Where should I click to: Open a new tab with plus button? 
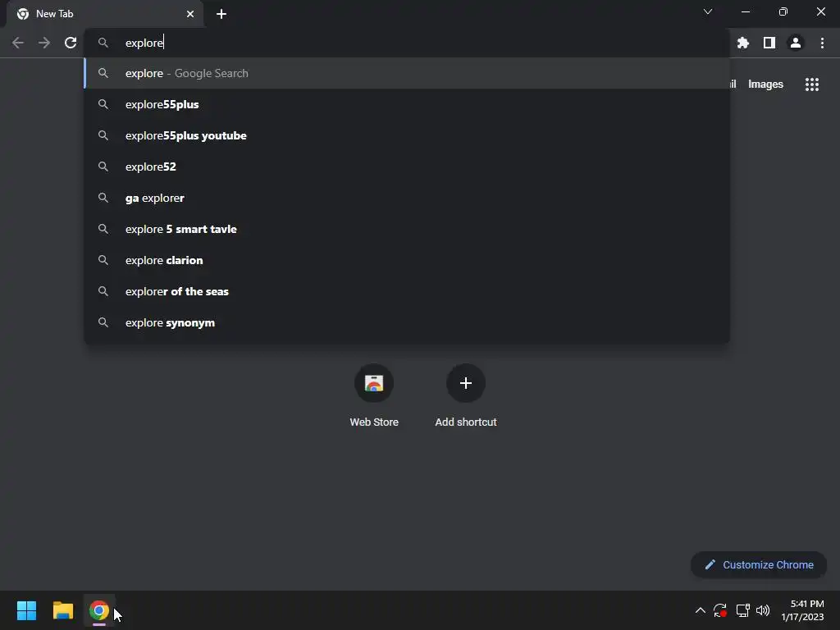(221, 14)
